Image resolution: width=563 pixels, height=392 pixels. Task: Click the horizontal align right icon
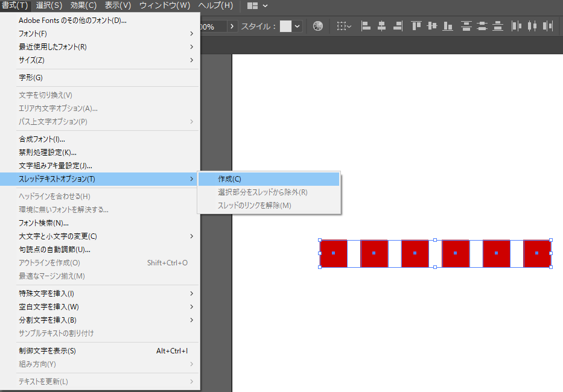pos(397,26)
